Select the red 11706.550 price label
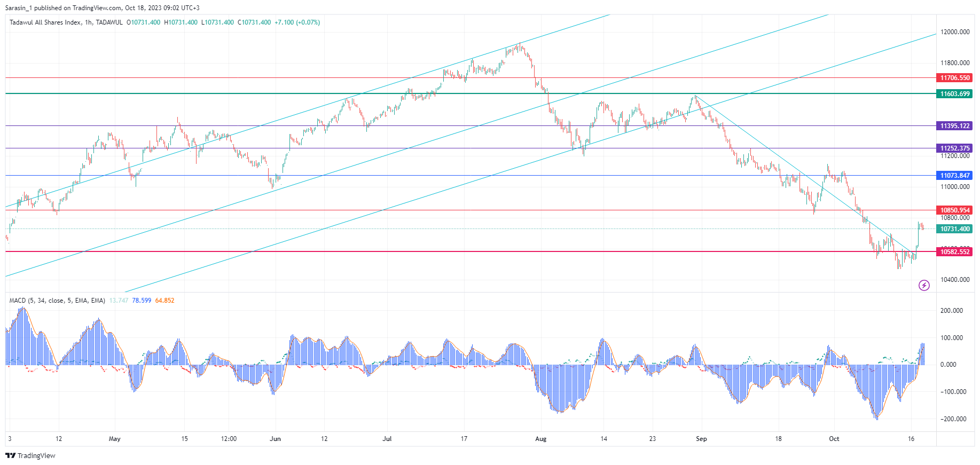The height and width of the screenshot is (465, 980). coord(955,78)
